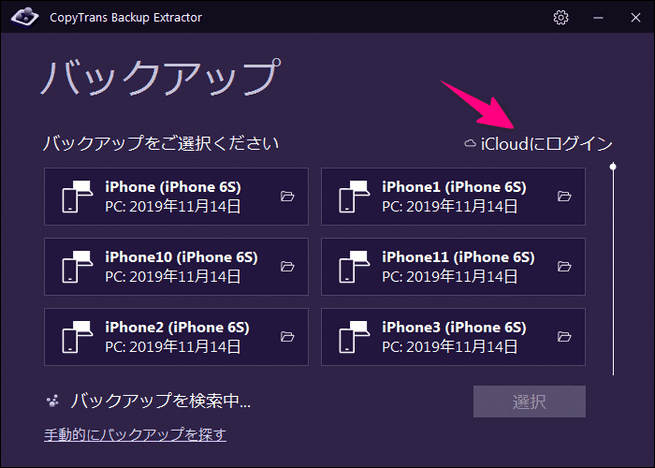The image size is (655, 468).
Task: Click device icon on iPhone11 (iPhone 6S) card
Action: (x=354, y=267)
